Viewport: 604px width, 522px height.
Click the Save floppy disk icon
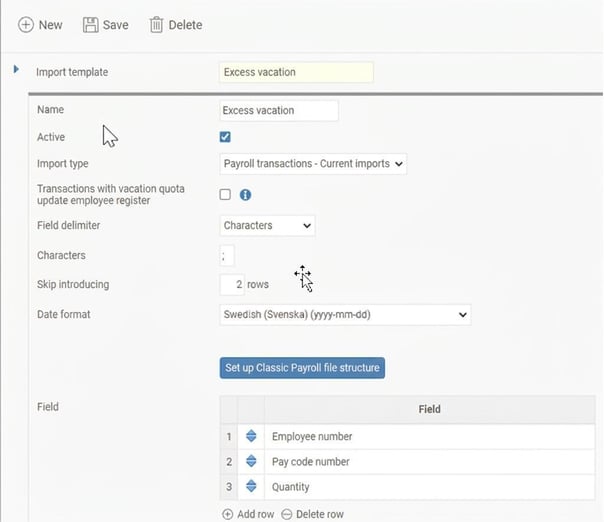click(91, 25)
